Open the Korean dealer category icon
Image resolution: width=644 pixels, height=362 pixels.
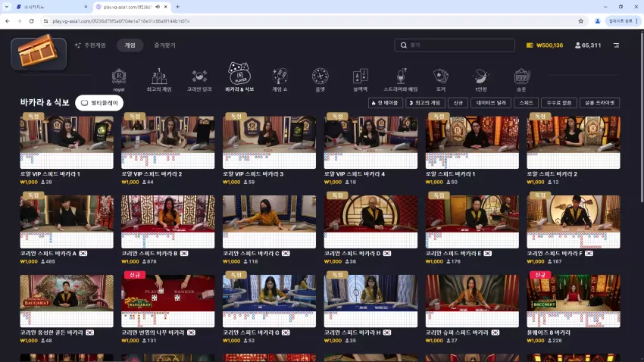click(199, 80)
